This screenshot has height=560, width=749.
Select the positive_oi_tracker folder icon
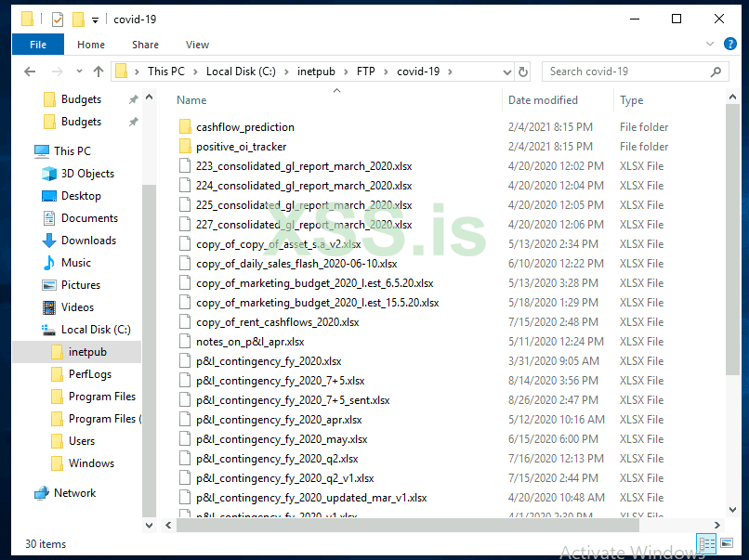point(185,147)
